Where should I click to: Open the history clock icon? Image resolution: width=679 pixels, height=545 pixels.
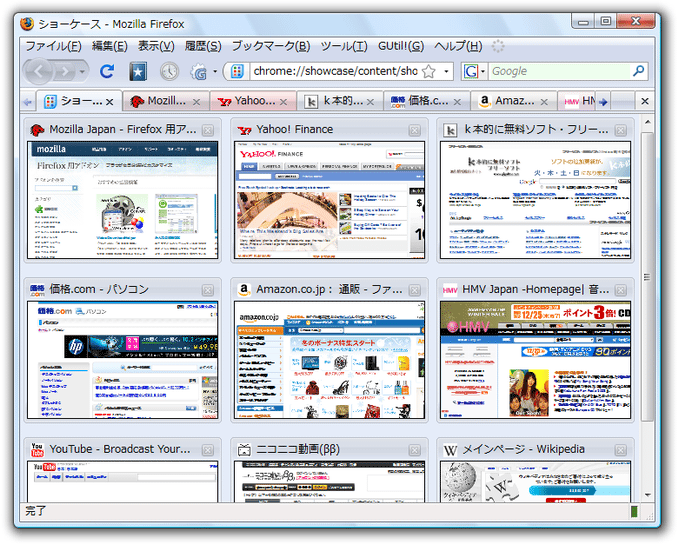point(169,71)
